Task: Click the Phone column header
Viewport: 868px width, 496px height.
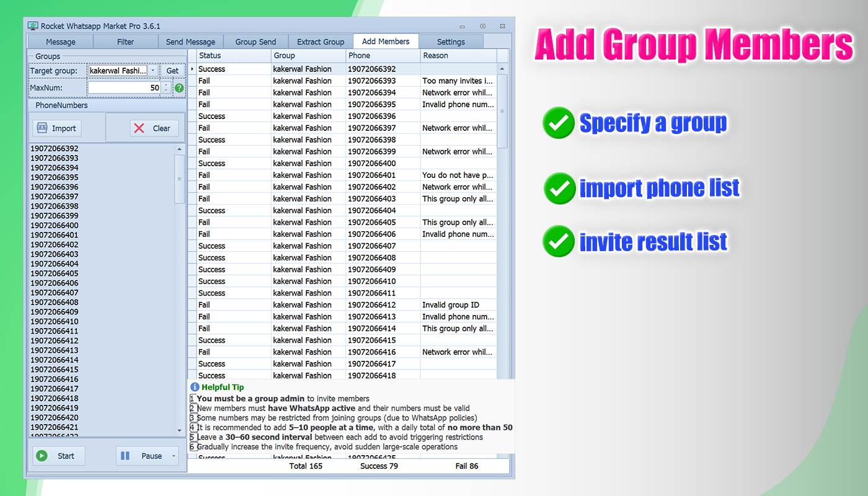Action: [x=383, y=55]
